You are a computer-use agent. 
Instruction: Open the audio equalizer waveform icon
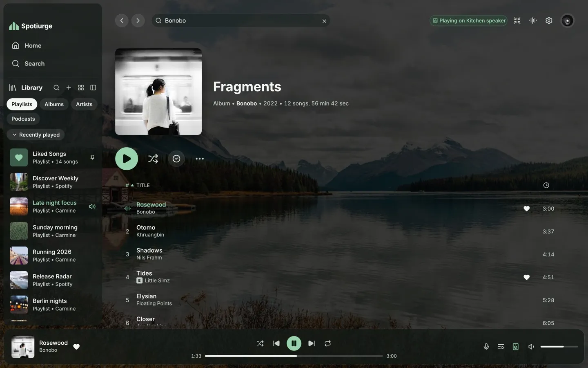click(x=533, y=20)
